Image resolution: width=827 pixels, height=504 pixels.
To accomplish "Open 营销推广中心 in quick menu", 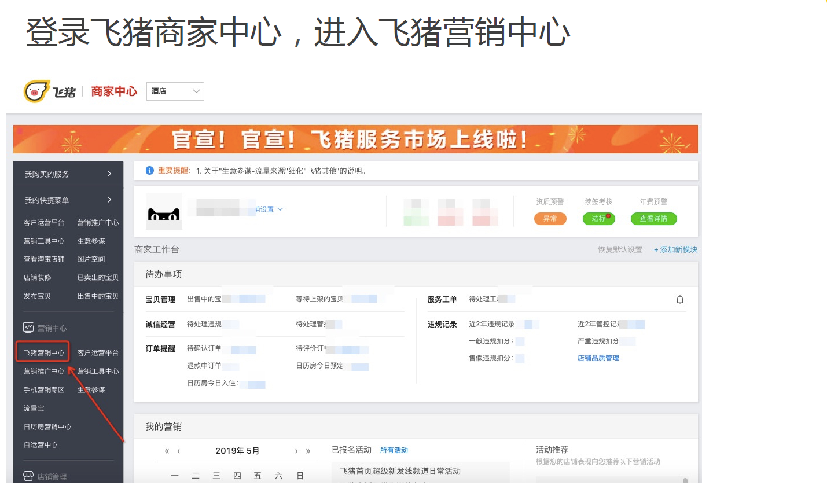I will click(x=98, y=223).
